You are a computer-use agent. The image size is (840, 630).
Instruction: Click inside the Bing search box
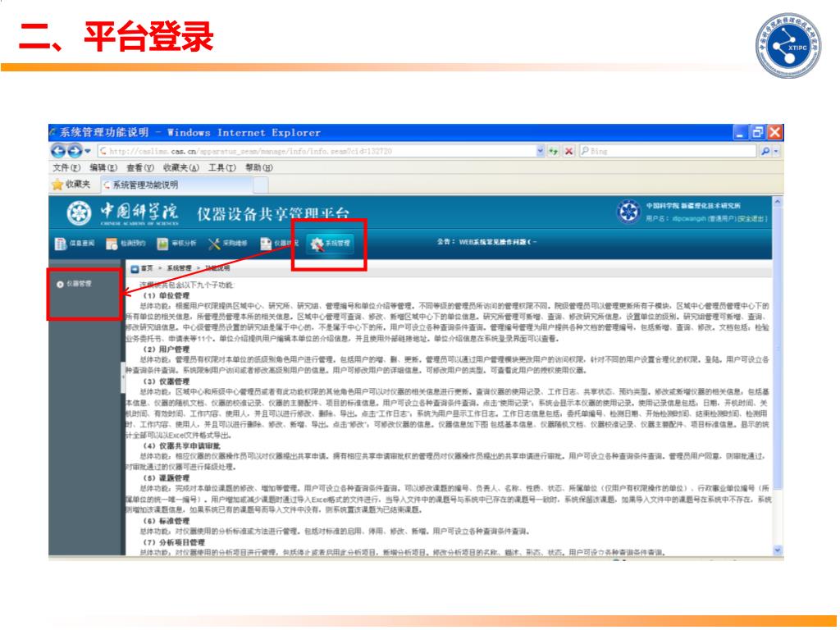coord(669,151)
